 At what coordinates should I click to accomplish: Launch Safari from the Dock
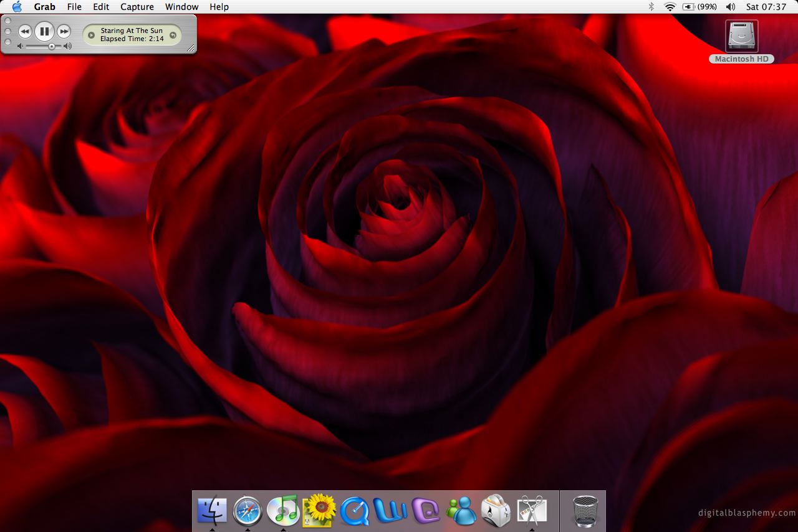(248, 511)
